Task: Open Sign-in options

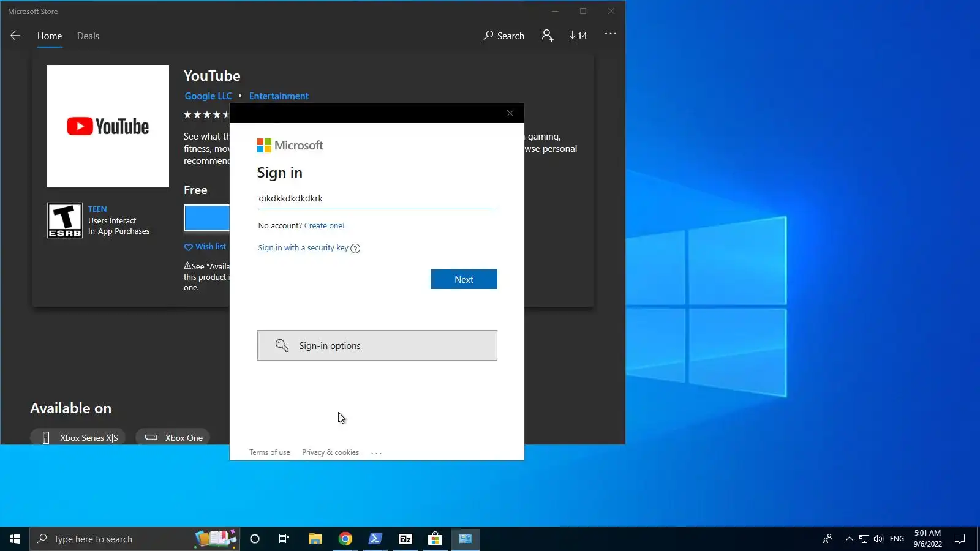Action: click(x=377, y=345)
